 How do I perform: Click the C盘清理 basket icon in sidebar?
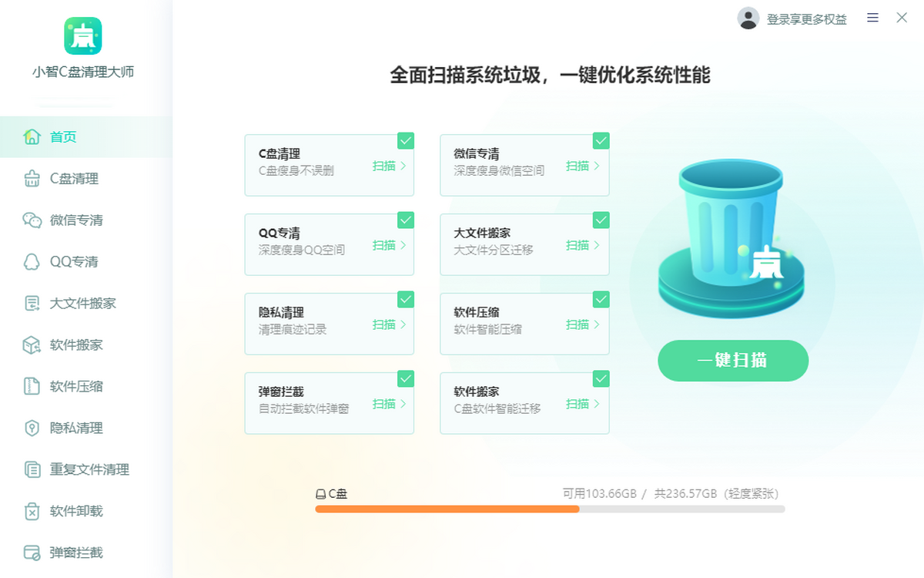(x=32, y=179)
